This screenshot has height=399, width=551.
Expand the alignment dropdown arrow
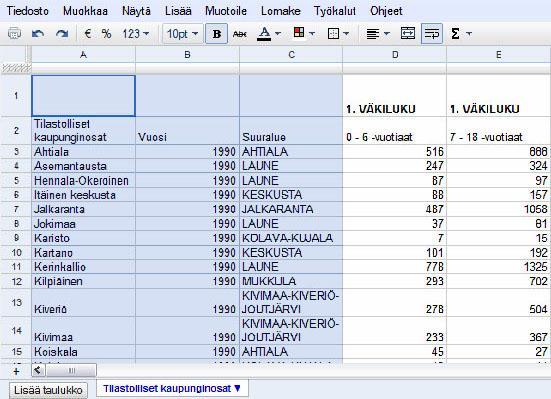(x=387, y=34)
